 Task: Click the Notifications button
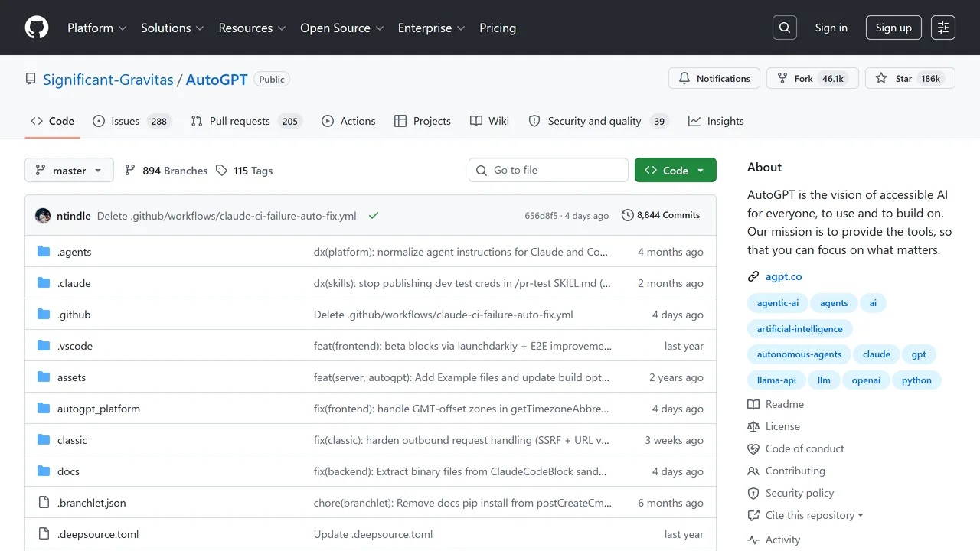coord(714,78)
